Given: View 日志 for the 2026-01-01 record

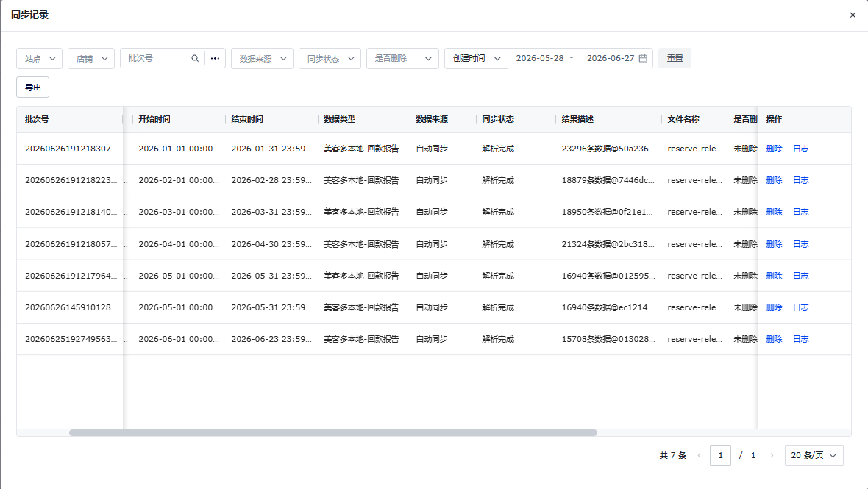Looking at the screenshot, I should point(800,149).
